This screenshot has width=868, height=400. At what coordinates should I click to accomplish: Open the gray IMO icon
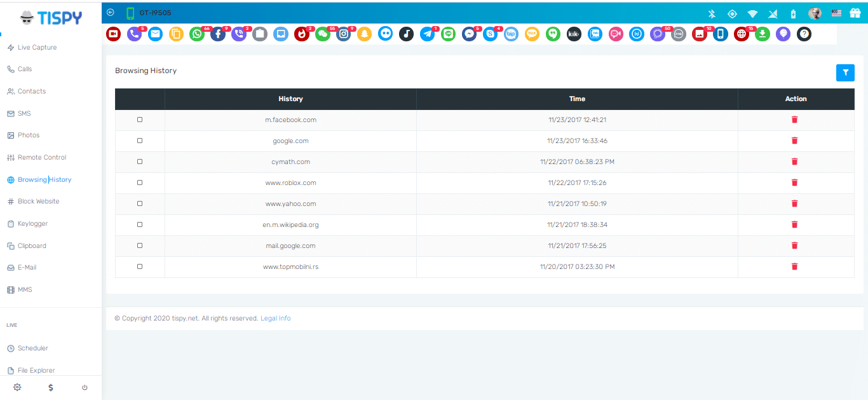(x=679, y=34)
